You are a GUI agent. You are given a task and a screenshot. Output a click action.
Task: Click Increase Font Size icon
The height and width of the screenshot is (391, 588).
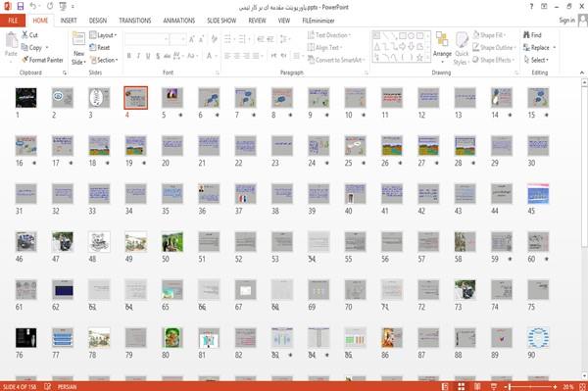(x=192, y=39)
